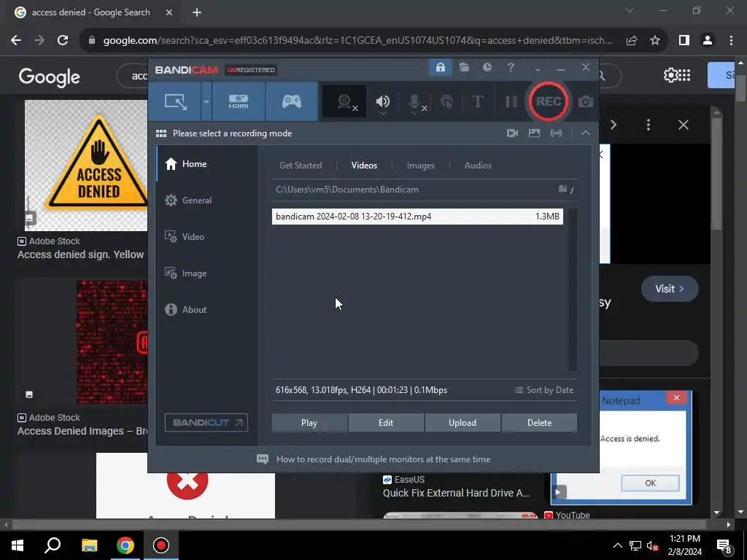This screenshot has width=747, height=560.
Task: Open Bandicam help question mark
Action: pyautogui.click(x=510, y=67)
